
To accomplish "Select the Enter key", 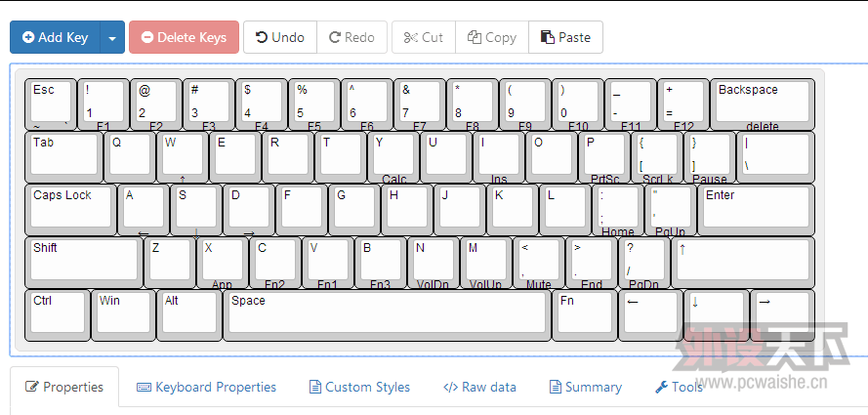I will pyautogui.click(x=756, y=208).
